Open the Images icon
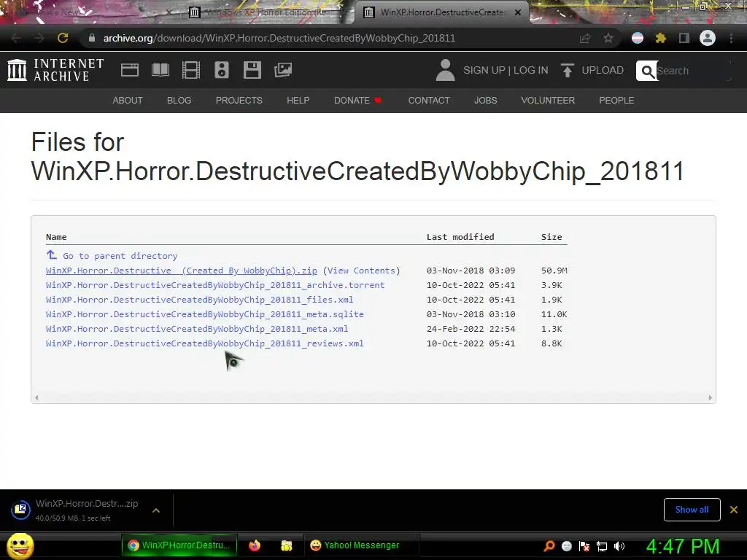 (x=283, y=70)
